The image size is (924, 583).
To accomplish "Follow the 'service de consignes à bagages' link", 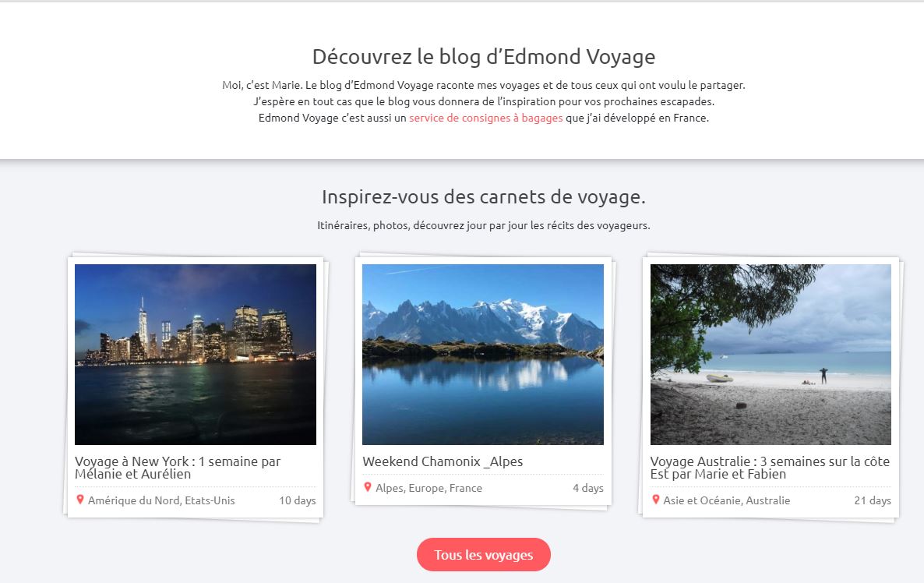I will coord(486,118).
